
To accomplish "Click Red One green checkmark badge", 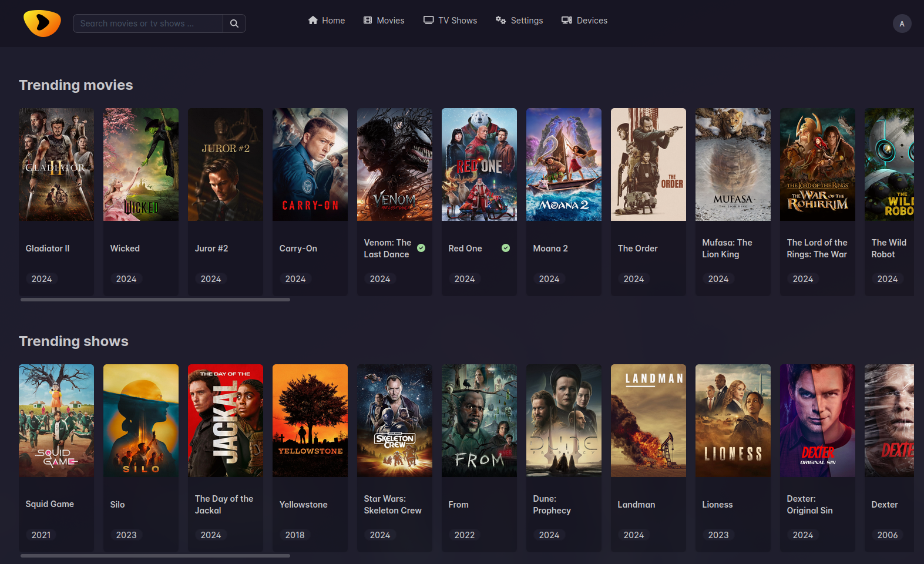I will pos(506,248).
